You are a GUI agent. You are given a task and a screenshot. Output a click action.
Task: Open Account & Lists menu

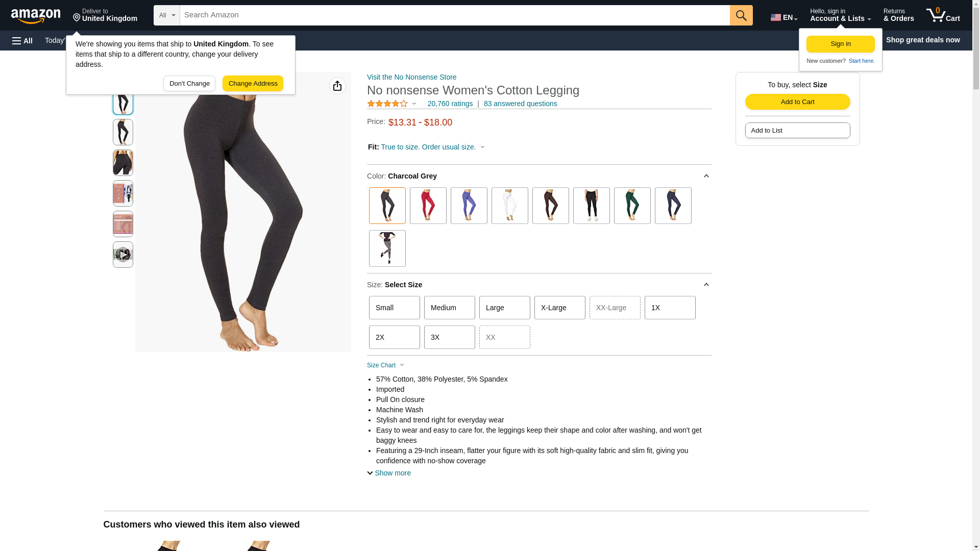pos(840,15)
